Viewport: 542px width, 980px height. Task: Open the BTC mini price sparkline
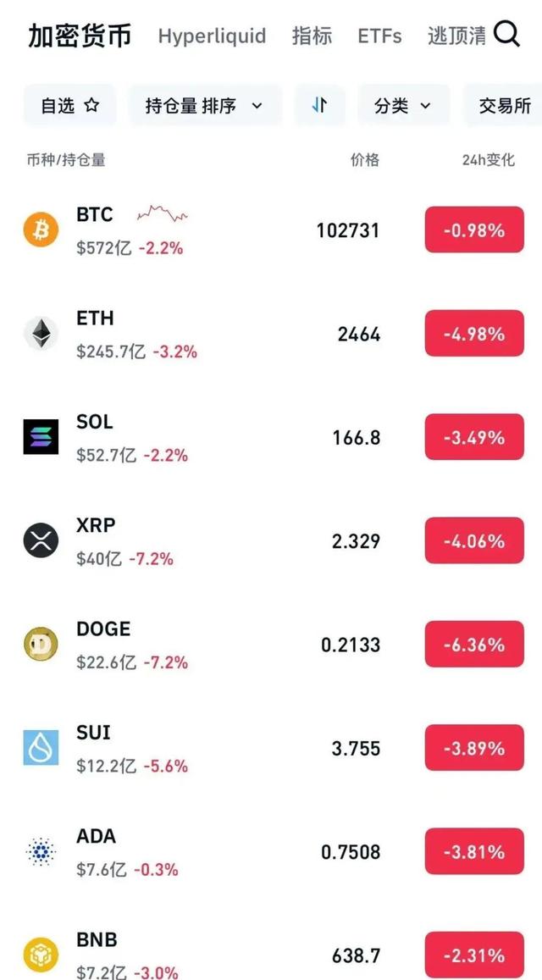pyautogui.click(x=163, y=213)
